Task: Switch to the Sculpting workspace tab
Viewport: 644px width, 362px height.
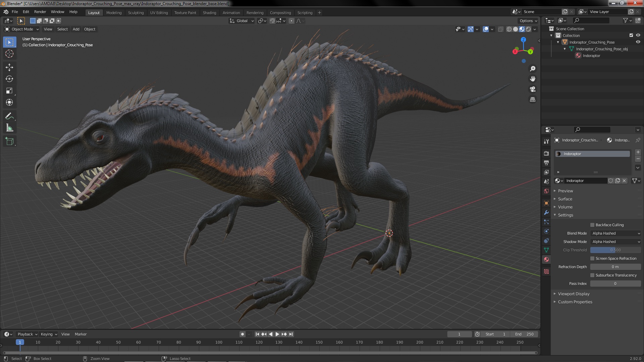Action: tap(136, 13)
